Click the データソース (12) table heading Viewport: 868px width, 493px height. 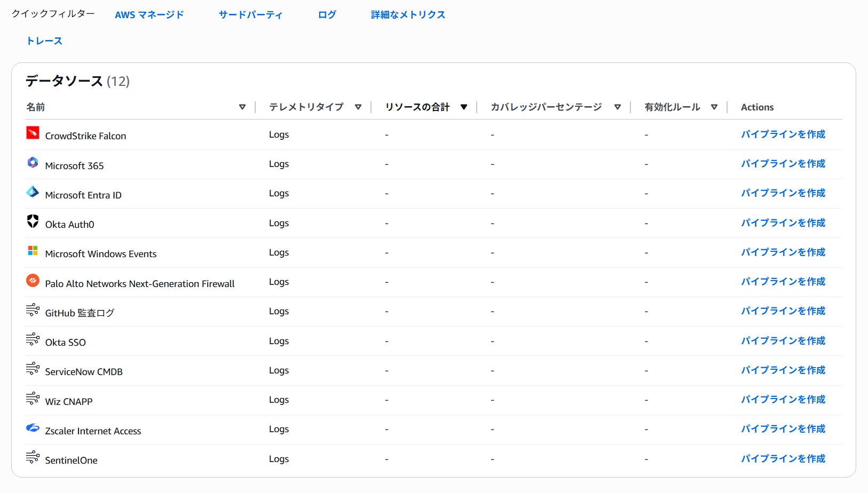[78, 81]
